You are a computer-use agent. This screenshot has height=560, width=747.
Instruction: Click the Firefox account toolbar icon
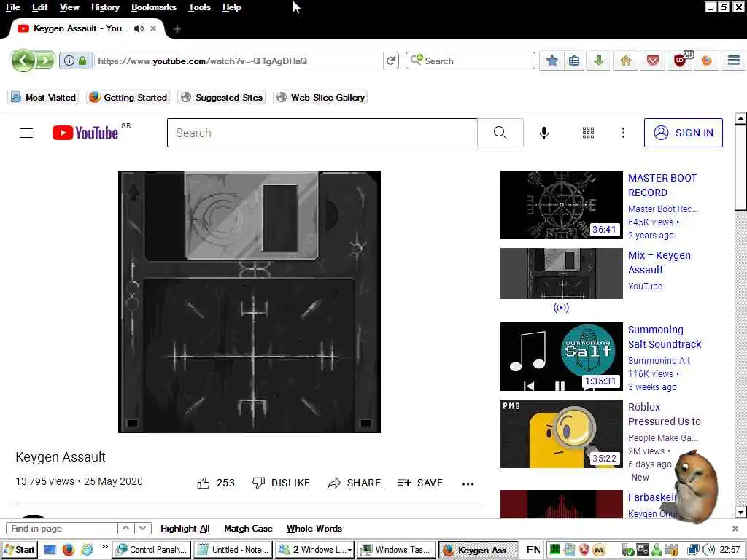point(706,61)
